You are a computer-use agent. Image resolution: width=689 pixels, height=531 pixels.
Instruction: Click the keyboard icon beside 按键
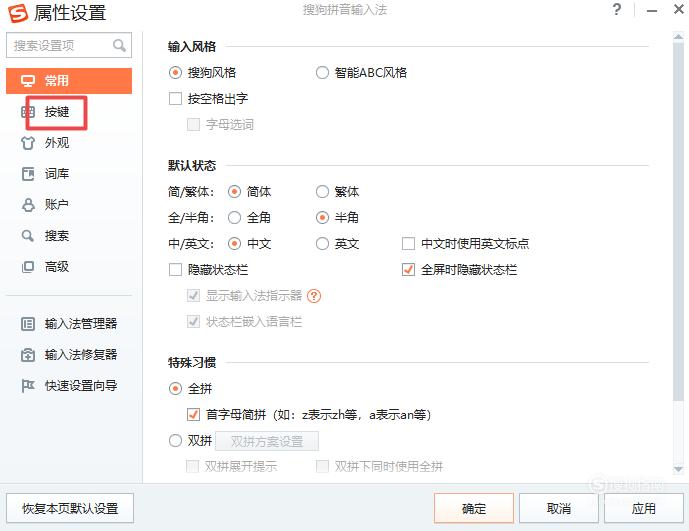[x=28, y=112]
